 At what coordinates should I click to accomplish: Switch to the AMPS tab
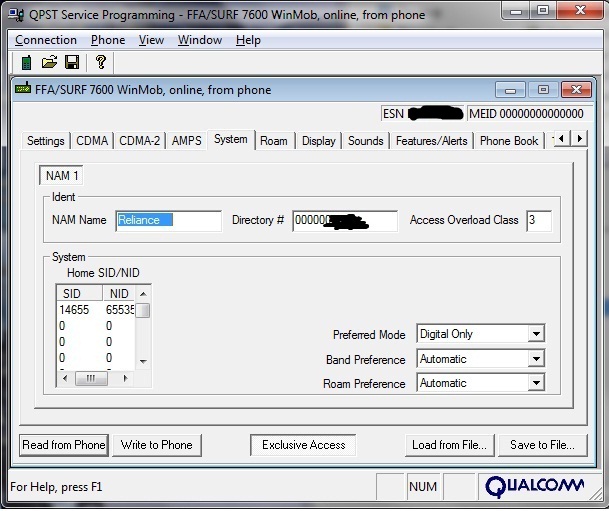click(186, 141)
